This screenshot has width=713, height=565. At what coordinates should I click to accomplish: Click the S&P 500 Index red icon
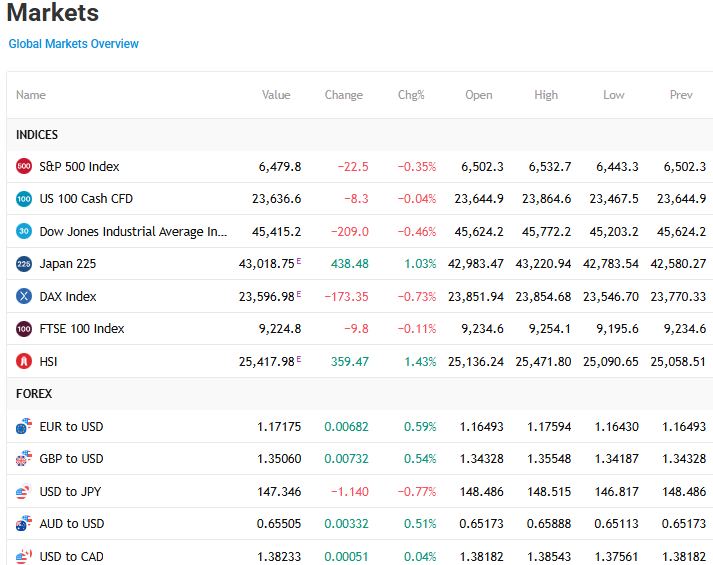[24, 166]
